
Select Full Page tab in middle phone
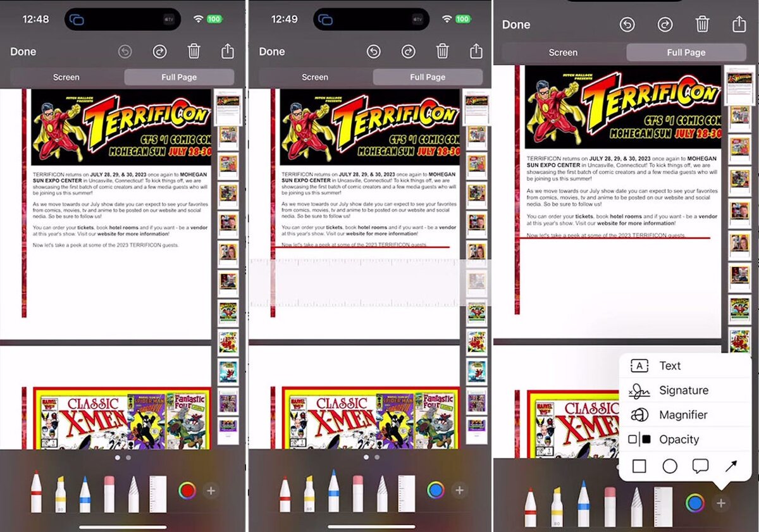pyautogui.click(x=428, y=77)
